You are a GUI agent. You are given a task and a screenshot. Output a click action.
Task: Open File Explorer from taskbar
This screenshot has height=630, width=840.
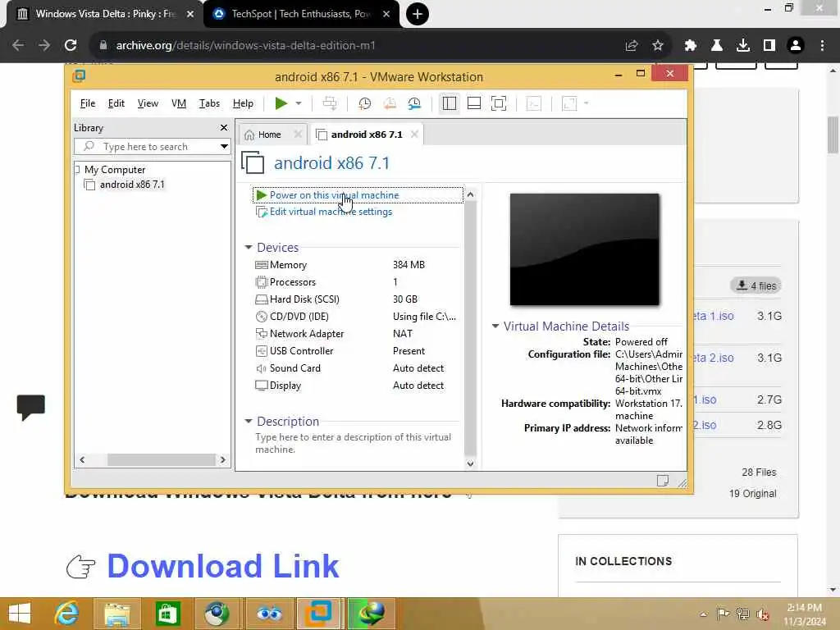[x=117, y=614]
